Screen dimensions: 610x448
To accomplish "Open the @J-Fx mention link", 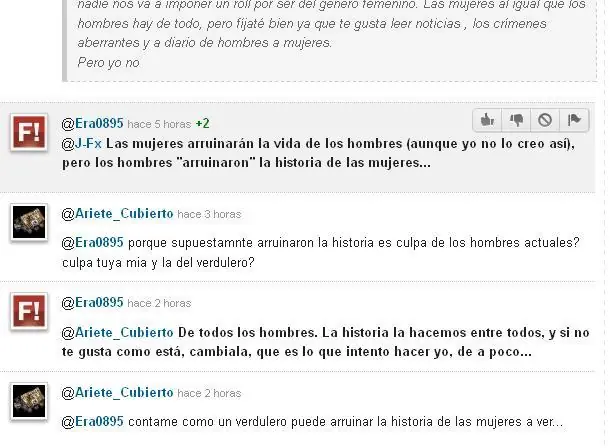I will 82,144.
